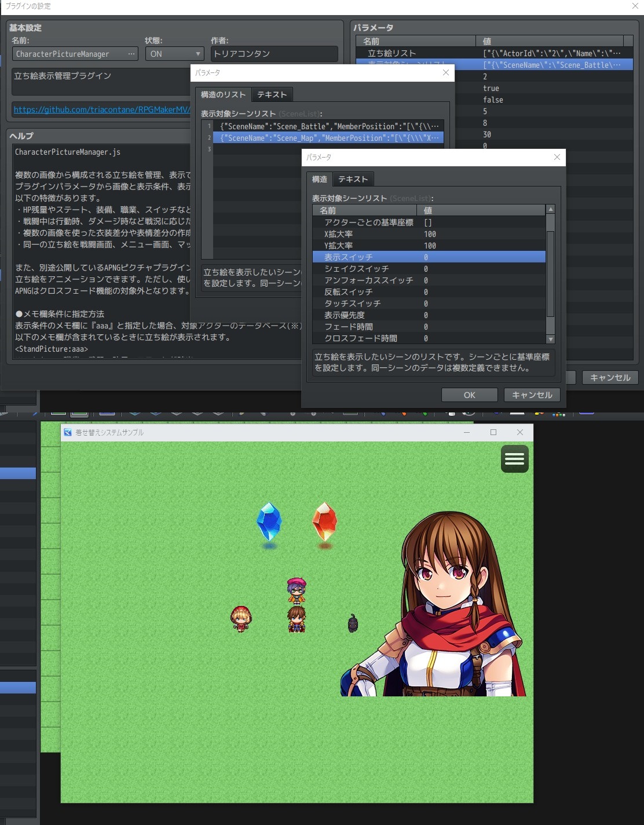Click the blue crystal on the map
Viewport: 644px width, 825px height.
pyautogui.click(x=269, y=521)
